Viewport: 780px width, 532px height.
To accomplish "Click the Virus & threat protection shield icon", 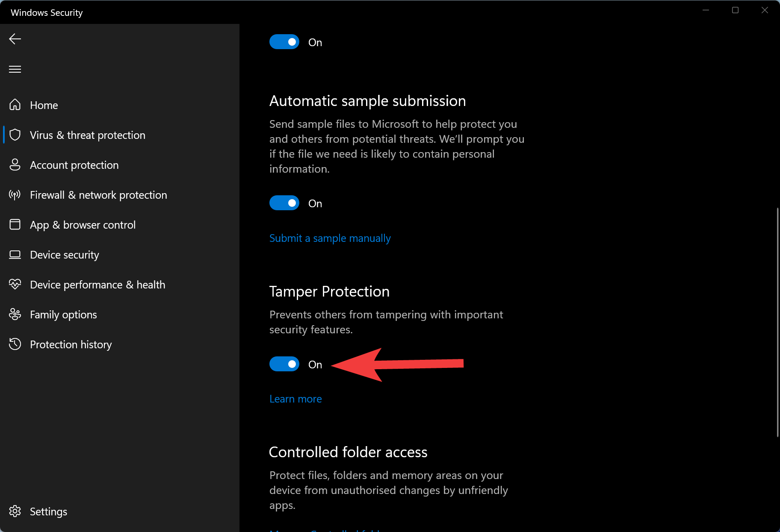I will tap(15, 135).
